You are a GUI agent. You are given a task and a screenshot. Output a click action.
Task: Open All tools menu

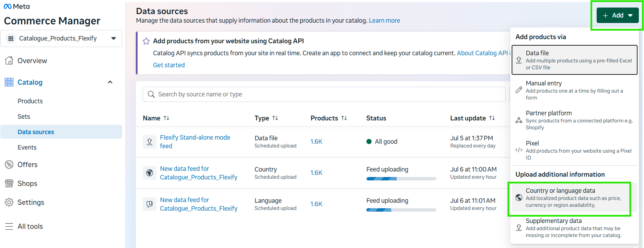pyautogui.click(x=30, y=226)
